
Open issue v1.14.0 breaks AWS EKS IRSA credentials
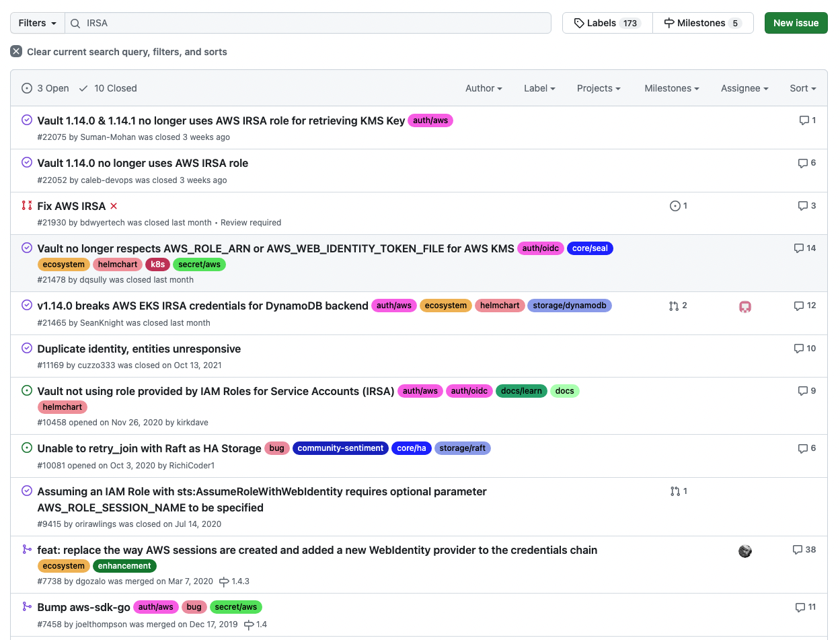(203, 306)
